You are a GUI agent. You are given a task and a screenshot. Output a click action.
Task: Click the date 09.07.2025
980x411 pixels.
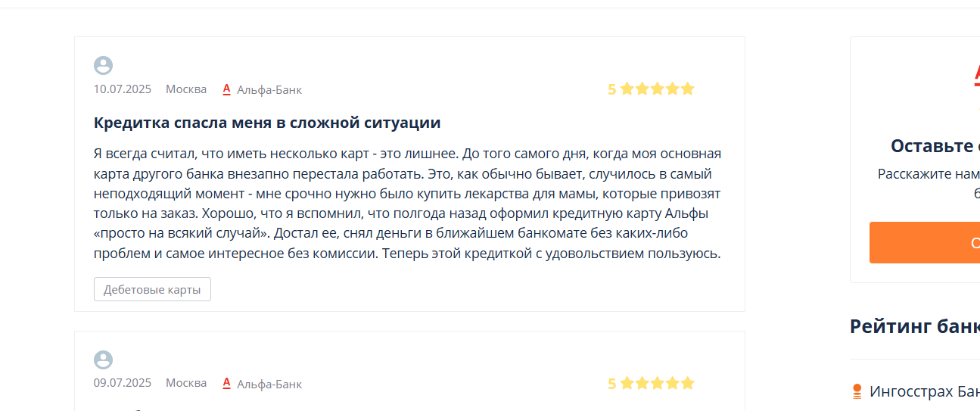pos(123,383)
